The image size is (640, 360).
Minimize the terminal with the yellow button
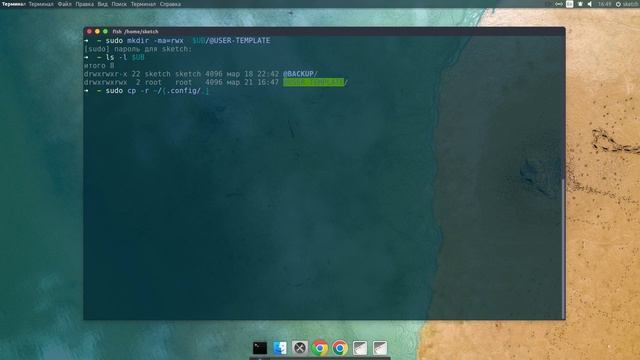point(97,31)
